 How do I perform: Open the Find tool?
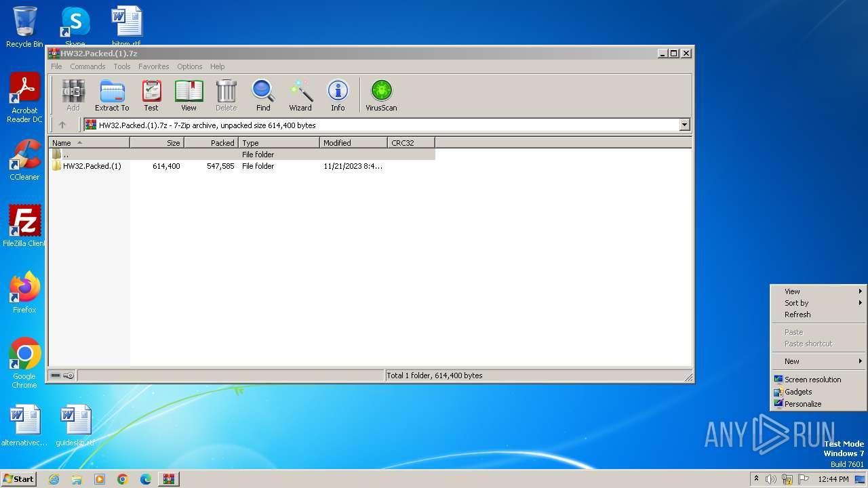click(x=263, y=95)
